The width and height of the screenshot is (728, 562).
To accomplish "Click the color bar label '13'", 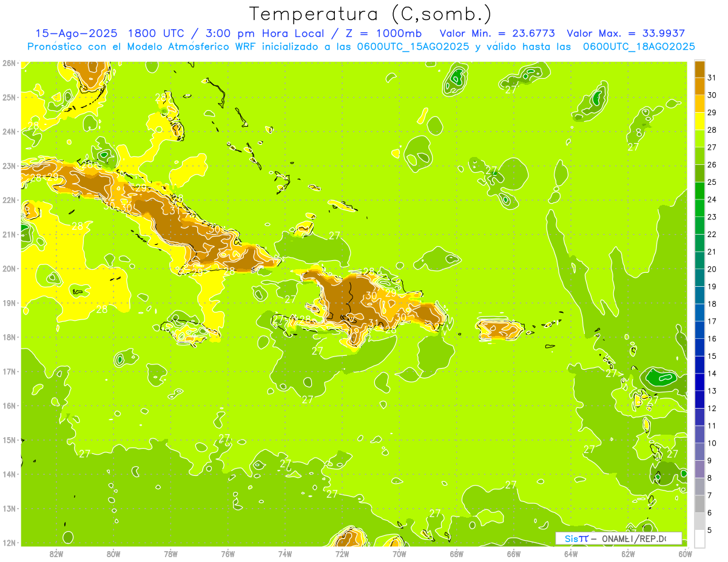I will point(712,391).
